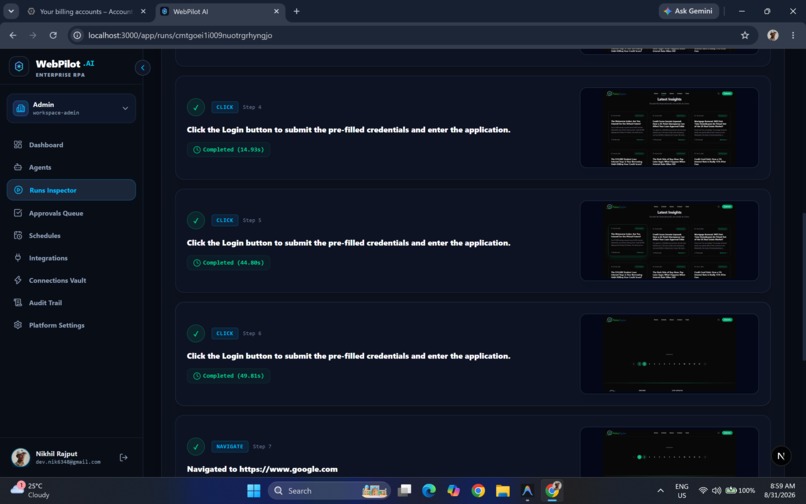Click the Schedules calendar icon

(x=18, y=235)
